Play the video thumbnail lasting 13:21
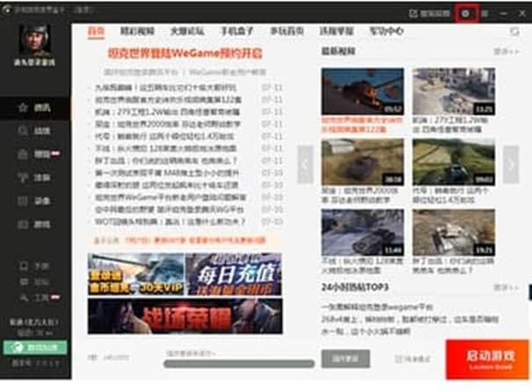The height and width of the screenshot is (392, 532). 454,91
